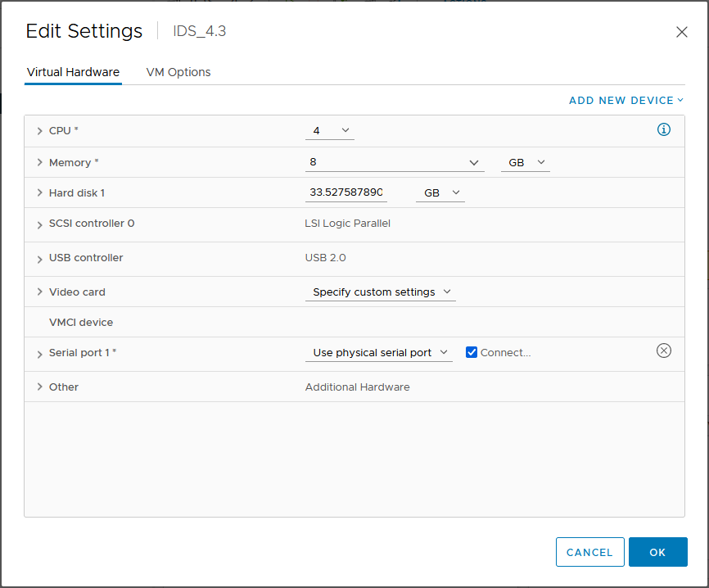Open the Memory unit GB dropdown

click(x=525, y=162)
